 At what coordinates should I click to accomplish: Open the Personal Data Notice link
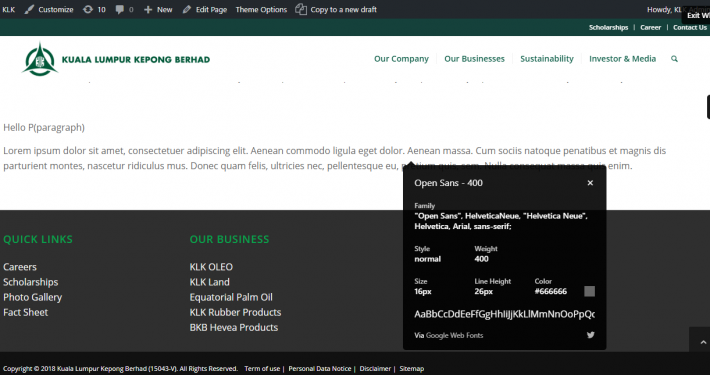[320, 369]
